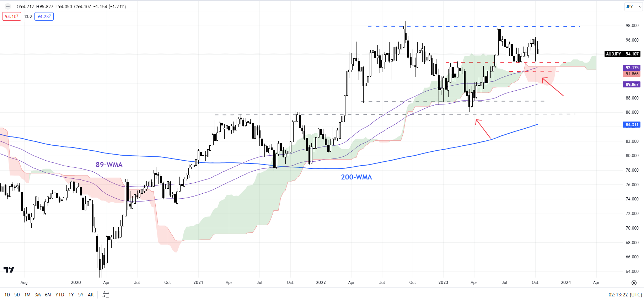
Task: Set chart range to 1M
Action: 27,295
